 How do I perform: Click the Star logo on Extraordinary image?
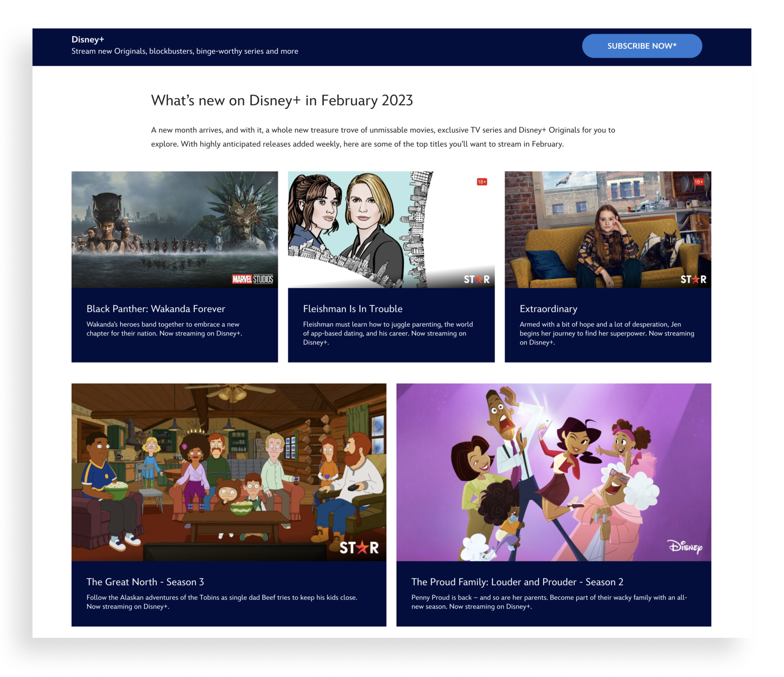tap(693, 279)
